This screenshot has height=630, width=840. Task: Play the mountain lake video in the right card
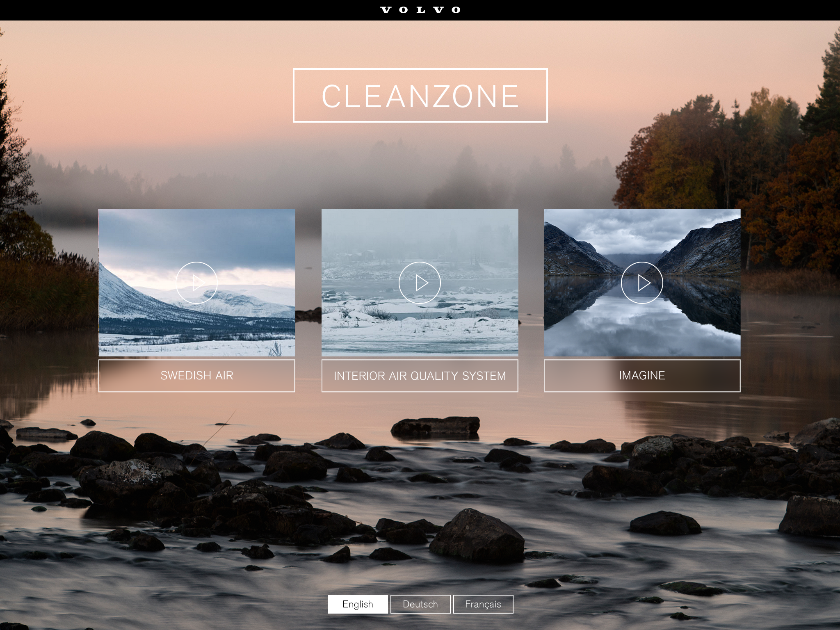tap(643, 283)
